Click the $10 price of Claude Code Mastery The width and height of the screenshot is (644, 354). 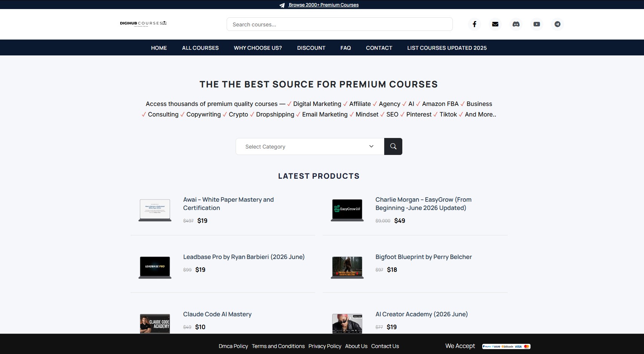[x=200, y=327]
